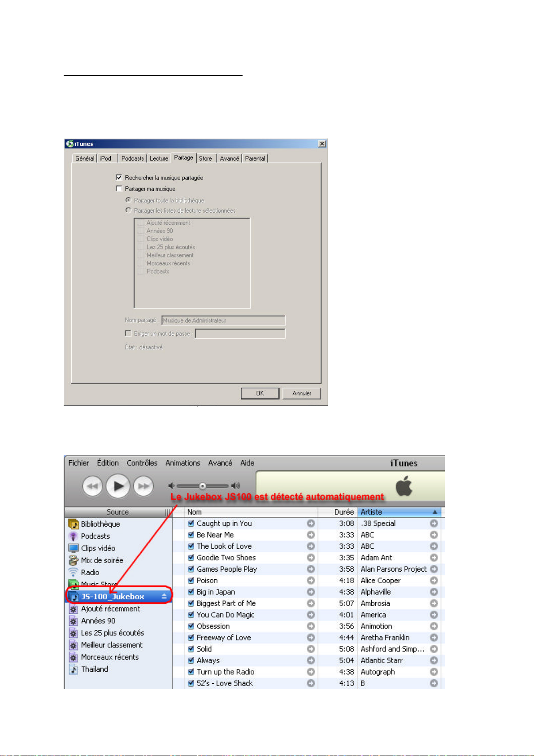
Task: Click arrow icon next to artist Alphaville
Action: coord(434,592)
